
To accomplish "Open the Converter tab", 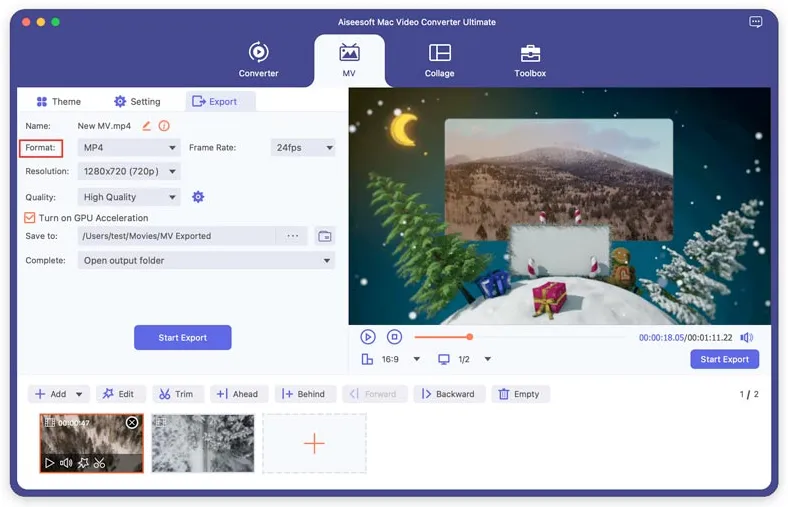I will [x=258, y=59].
